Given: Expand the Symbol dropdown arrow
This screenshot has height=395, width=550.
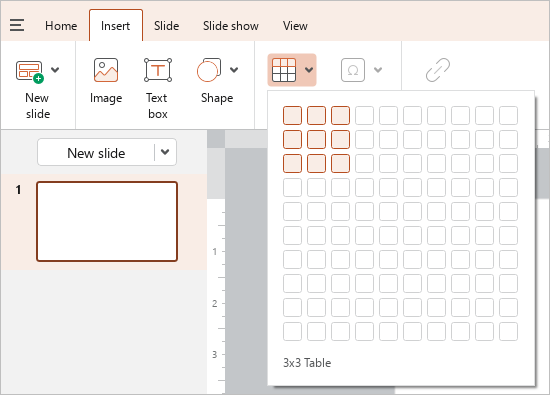Looking at the screenshot, I should click(378, 69).
